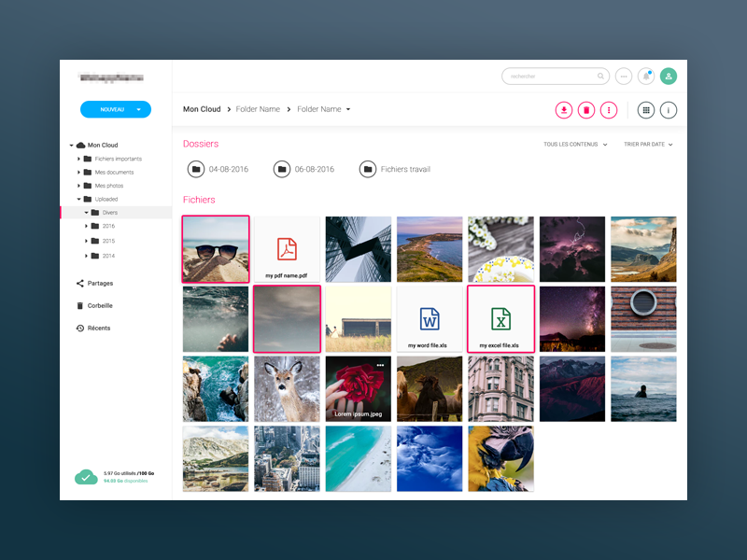Switch to grid view icon

pos(646,110)
